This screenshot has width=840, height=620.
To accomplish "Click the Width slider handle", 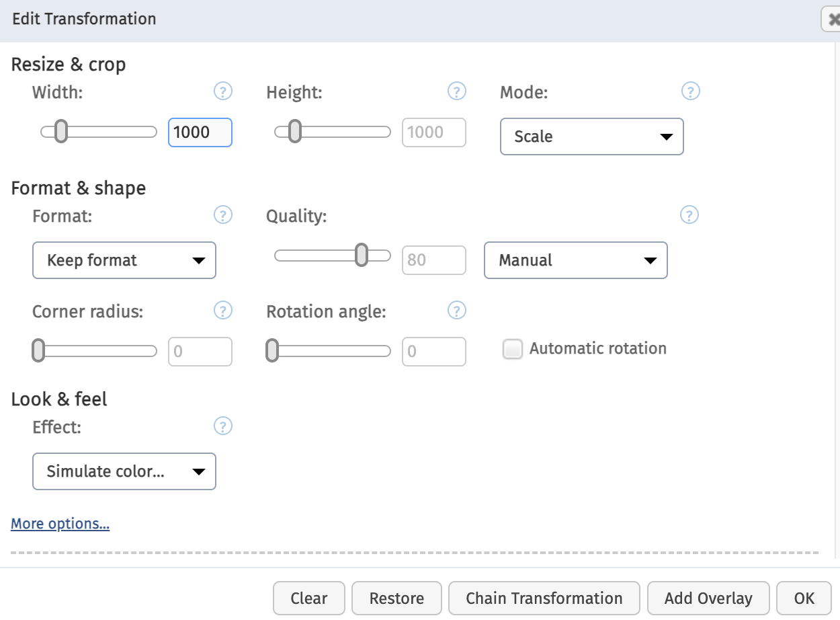I will 61,132.
